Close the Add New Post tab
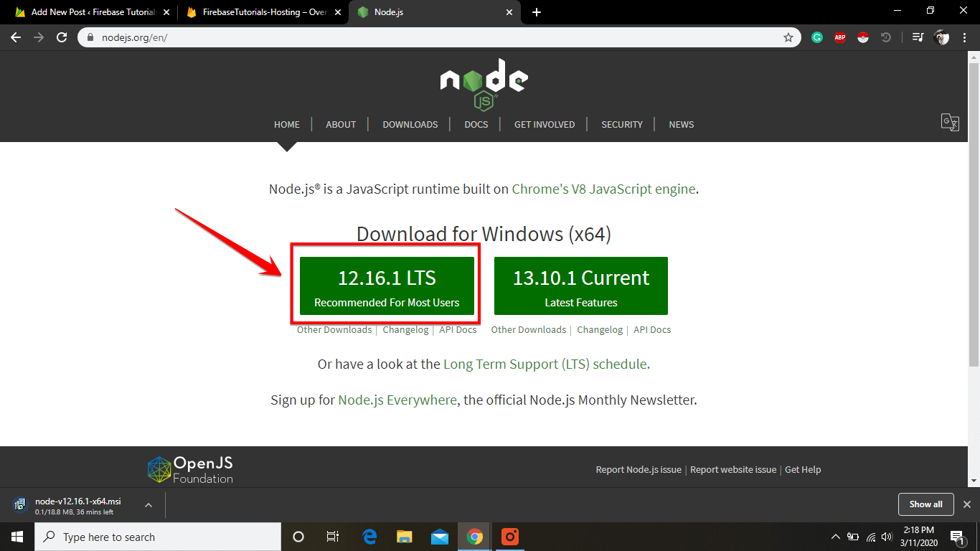Viewport: 980px width, 551px height. (x=166, y=12)
